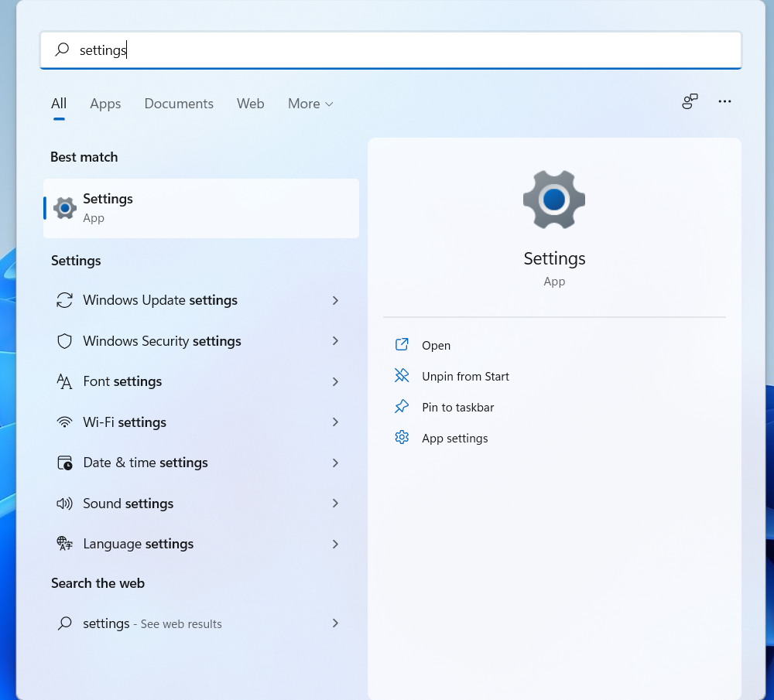
Task: Expand Font settings arrow
Action: [335, 381]
